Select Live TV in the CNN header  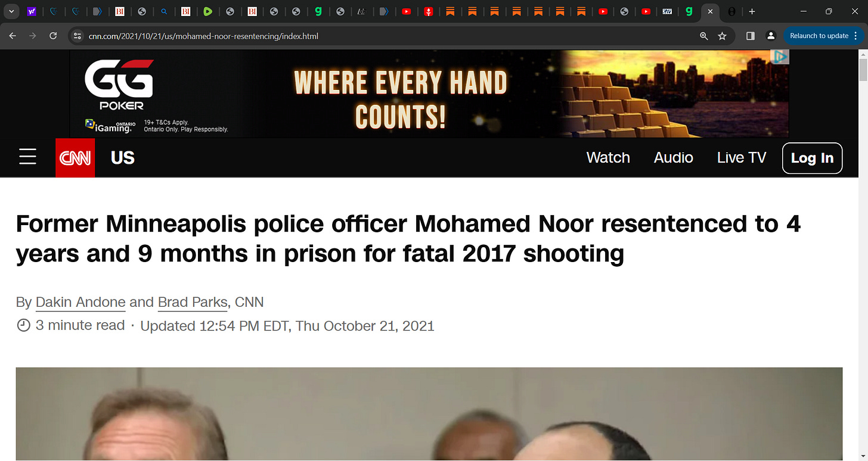coord(742,158)
